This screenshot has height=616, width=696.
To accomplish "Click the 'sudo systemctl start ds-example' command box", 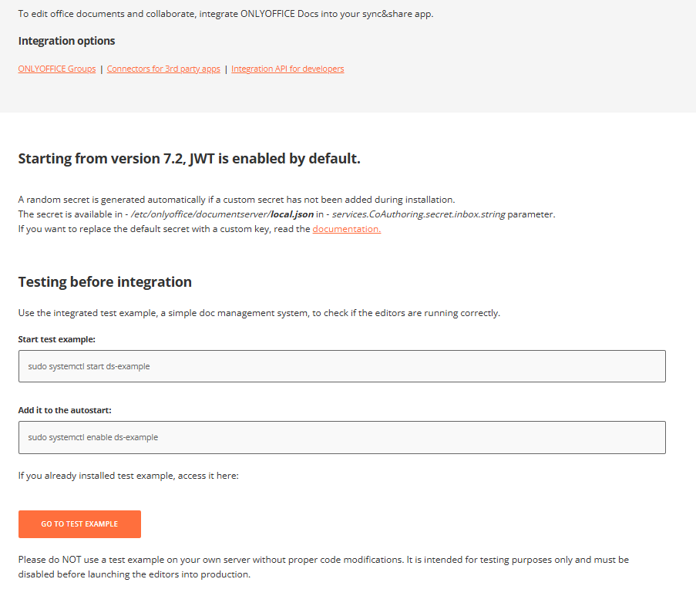I will point(341,366).
